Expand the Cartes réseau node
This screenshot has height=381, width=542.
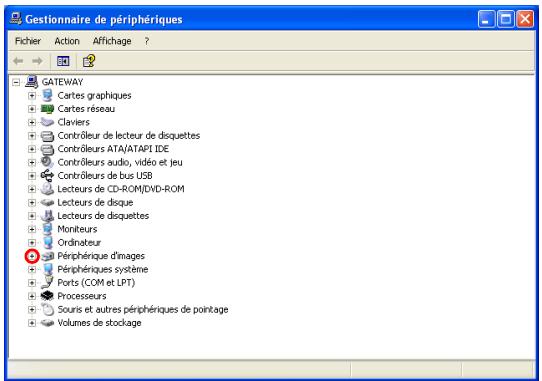(32, 109)
